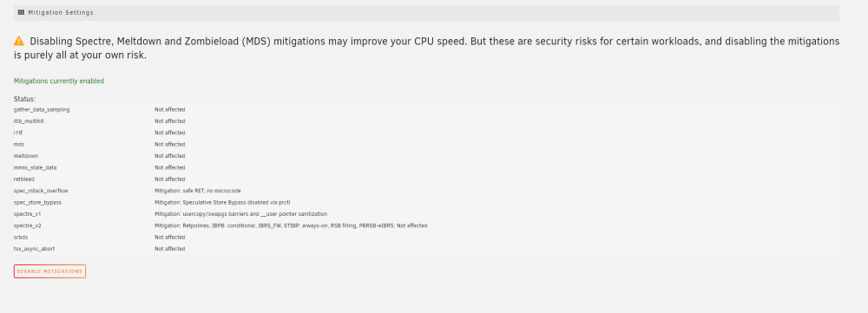Select the srbds status entry
Viewport: 868px width, 313px height.
tap(426, 238)
